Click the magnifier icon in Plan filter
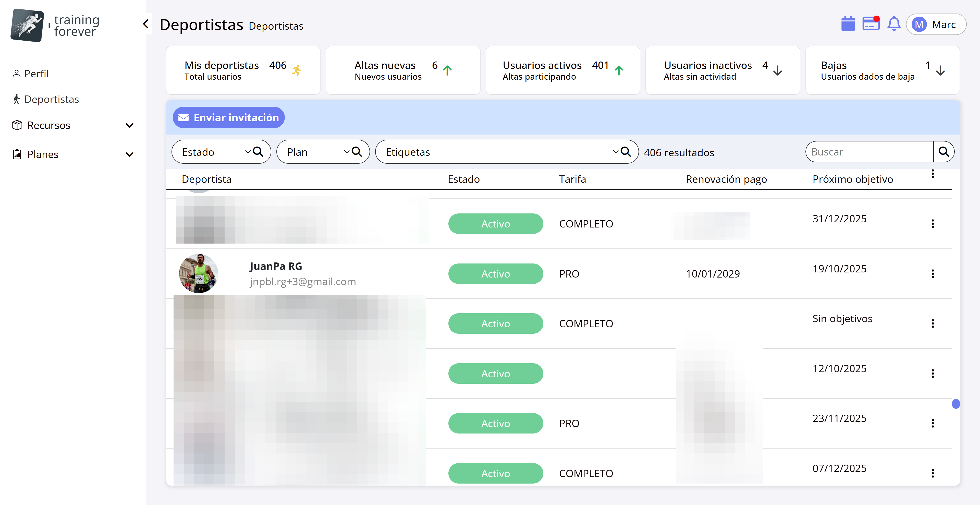The width and height of the screenshot is (980, 505). (357, 152)
